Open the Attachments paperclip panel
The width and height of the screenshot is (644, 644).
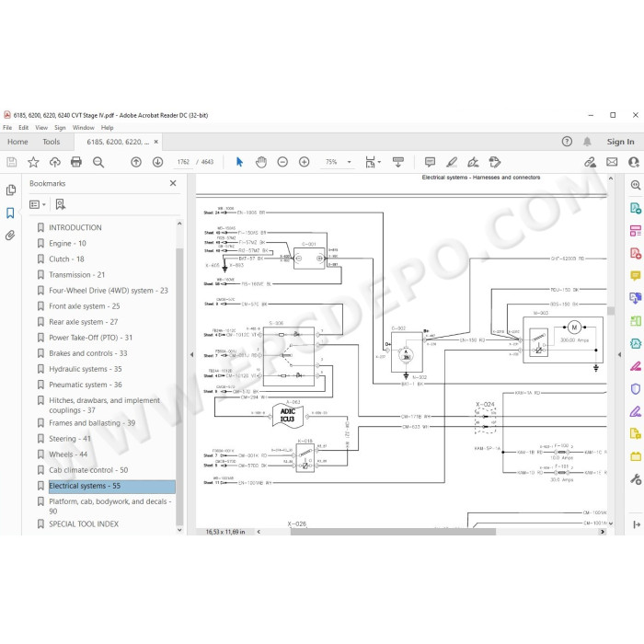(x=10, y=236)
